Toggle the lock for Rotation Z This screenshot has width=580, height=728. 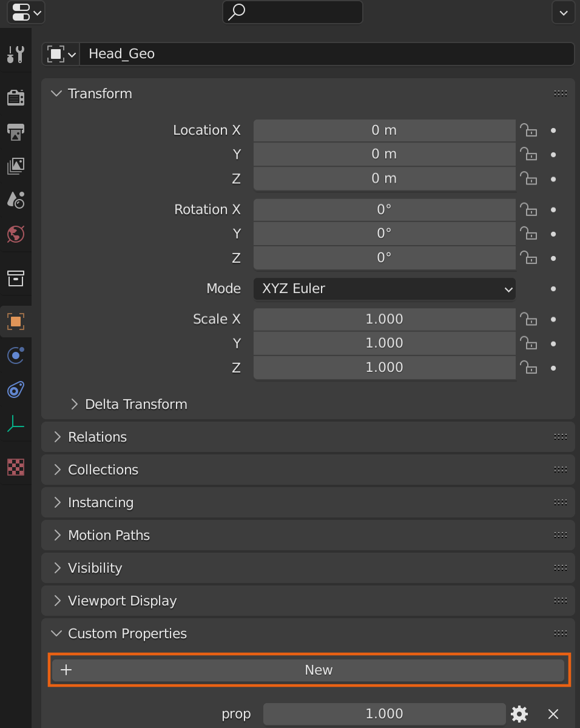click(x=528, y=258)
